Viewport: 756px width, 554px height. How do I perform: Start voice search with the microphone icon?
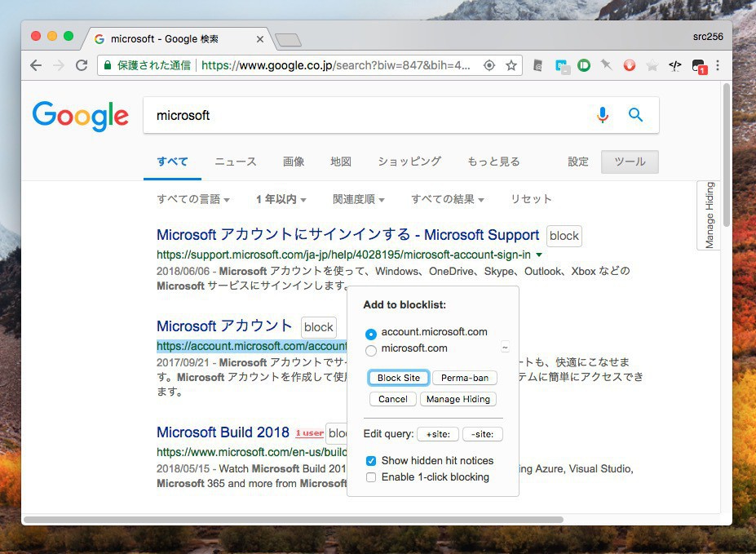tap(603, 115)
